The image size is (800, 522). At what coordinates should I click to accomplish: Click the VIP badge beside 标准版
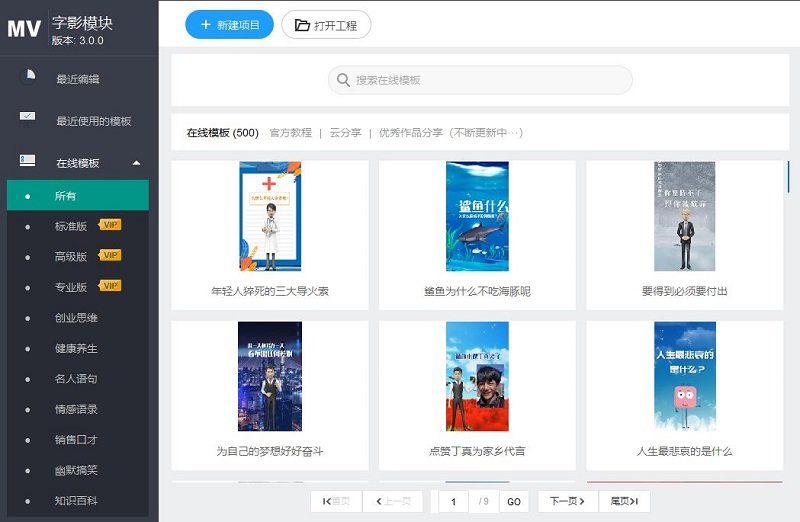click(110, 225)
